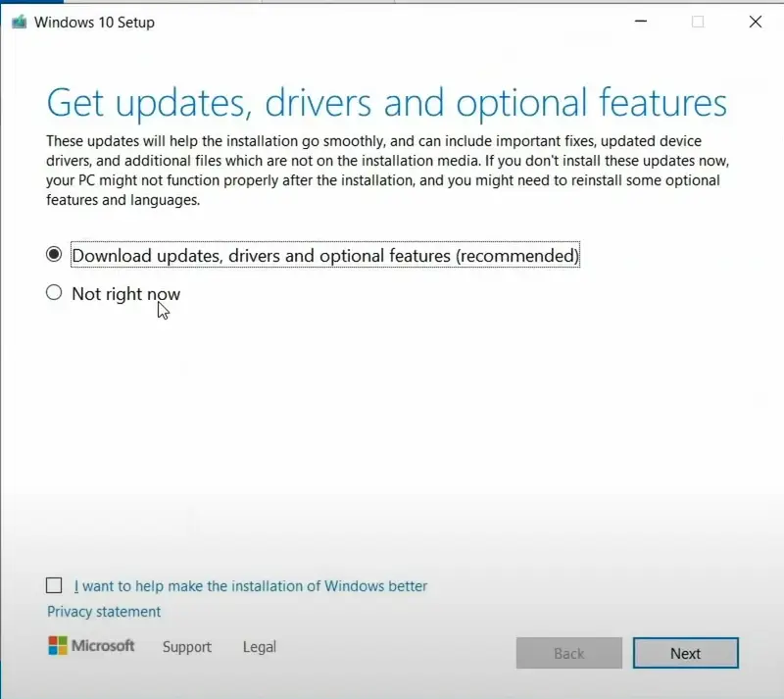
Task: Choose the Not right now radio option
Action: click(x=54, y=293)
